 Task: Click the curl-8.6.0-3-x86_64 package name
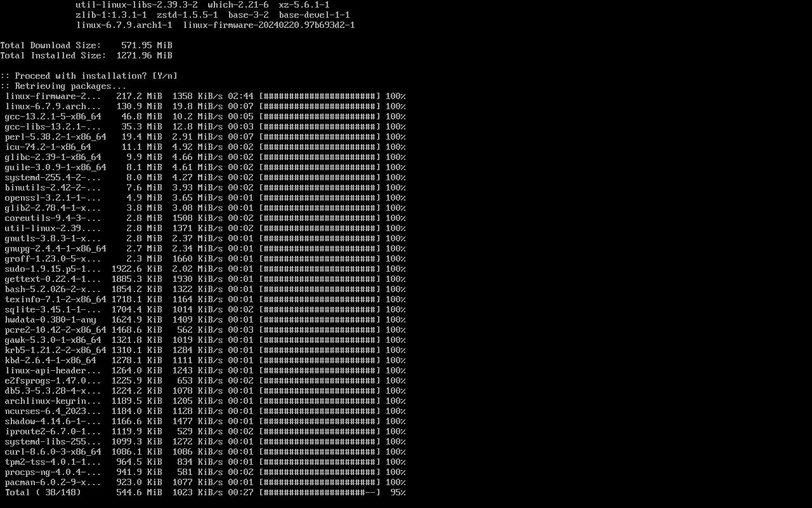click(53, 452)
